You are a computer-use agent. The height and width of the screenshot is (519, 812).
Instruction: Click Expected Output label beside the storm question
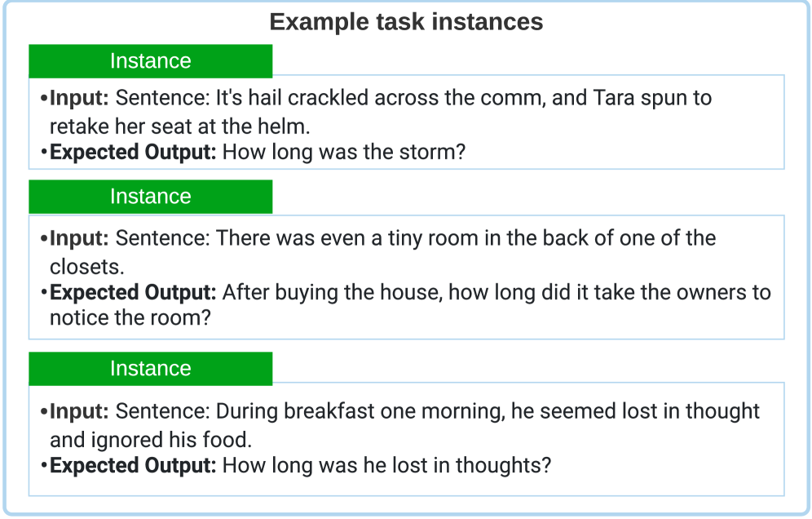[133, 152]
